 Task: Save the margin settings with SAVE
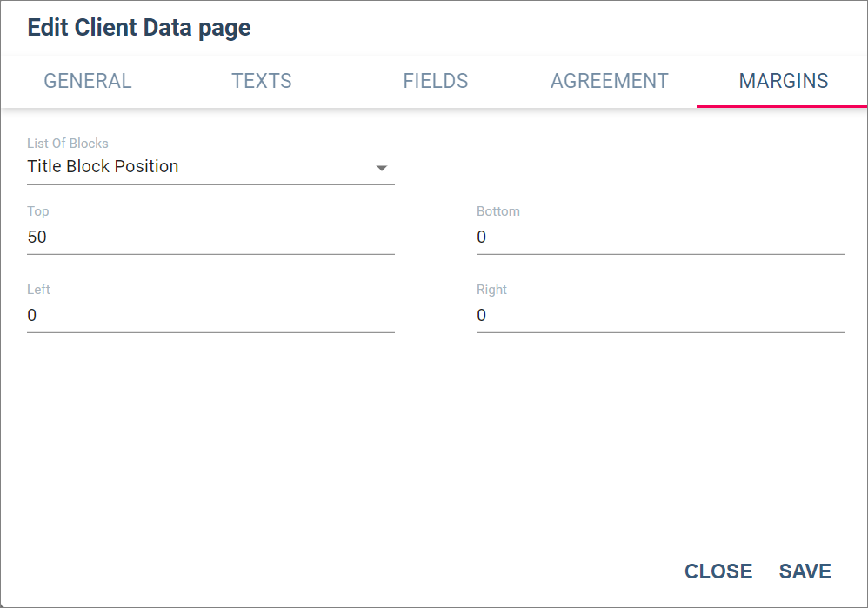(x=805, y=571)
